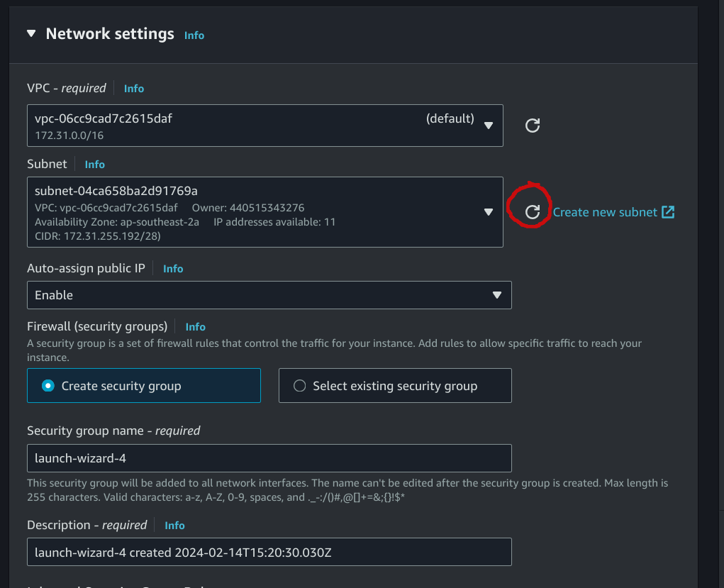
Task: Open the Subnet dropdown
Action: pyautogui.click(x=264, y=211)
